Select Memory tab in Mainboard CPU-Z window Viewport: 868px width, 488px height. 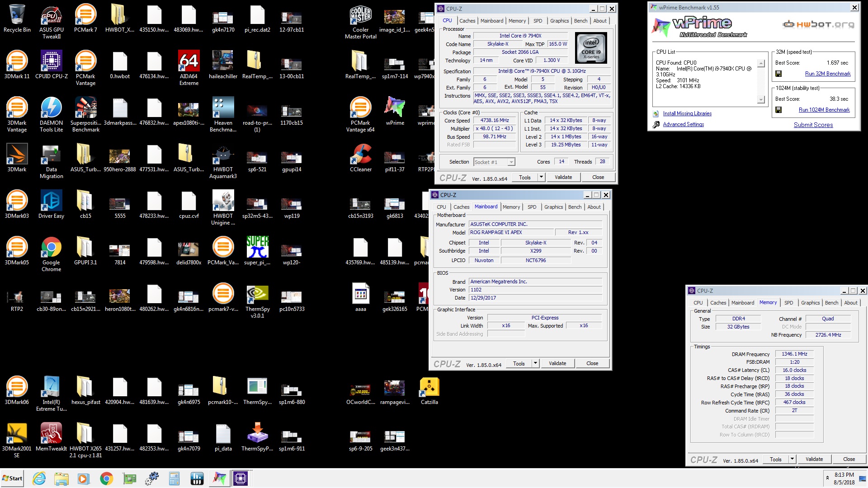point(511,207)
